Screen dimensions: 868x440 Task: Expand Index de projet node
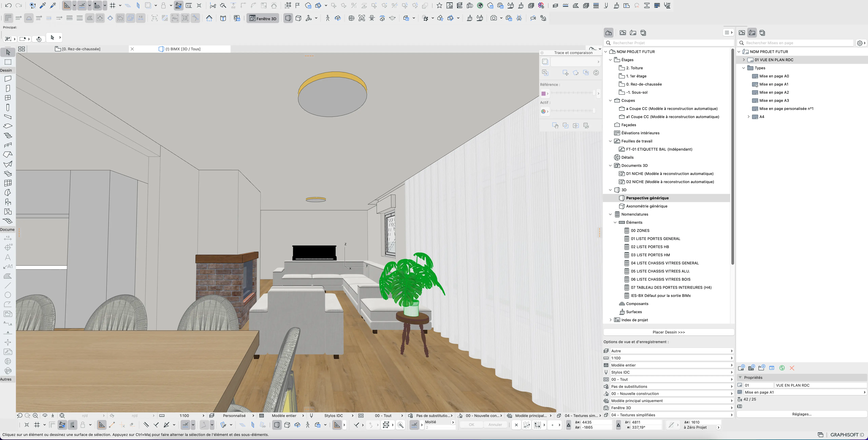click(610, 320)
